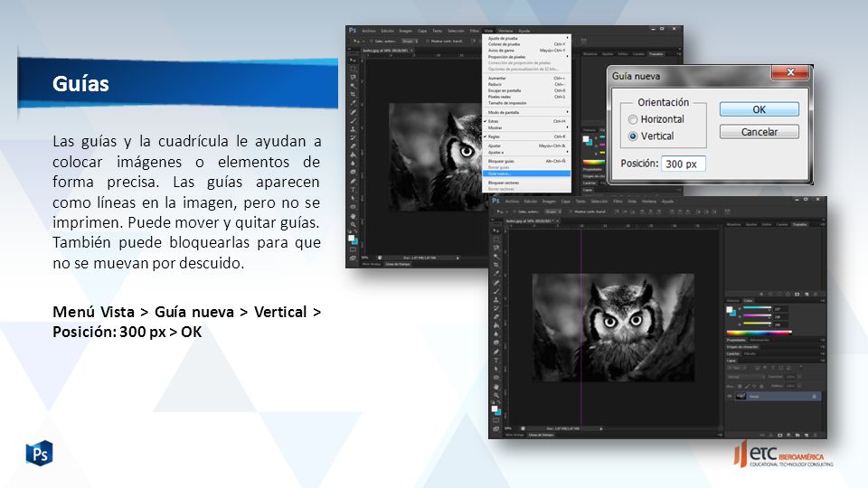This screenshot has height=488, width=868.
Task: Select Eraser tool in front Photoshop window
Action: pyautogui.click(x=496, y=317)
